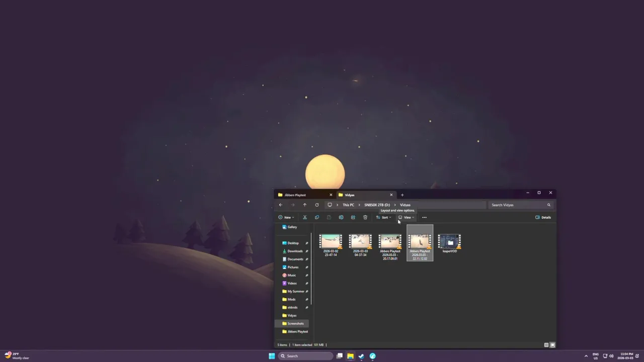Click This PC in breadcrumb
The image size is (644, 362).
[348, 205]
